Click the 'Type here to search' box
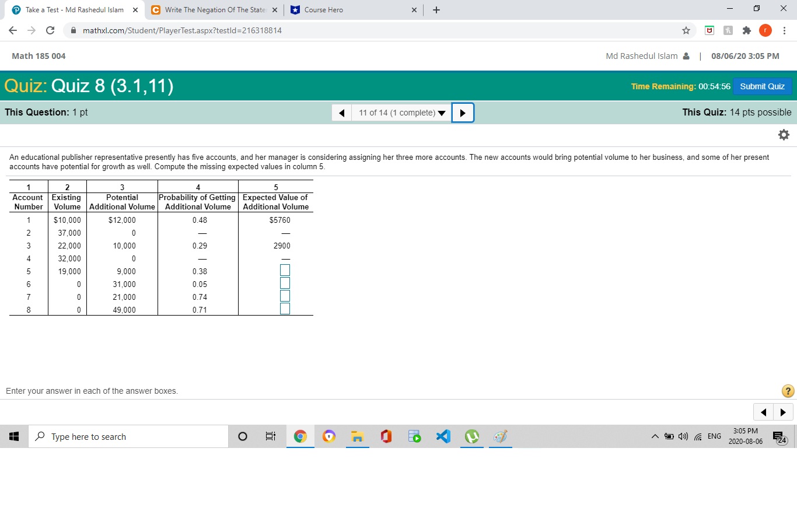Screen dimensions: 797x532 pos(128,436)
